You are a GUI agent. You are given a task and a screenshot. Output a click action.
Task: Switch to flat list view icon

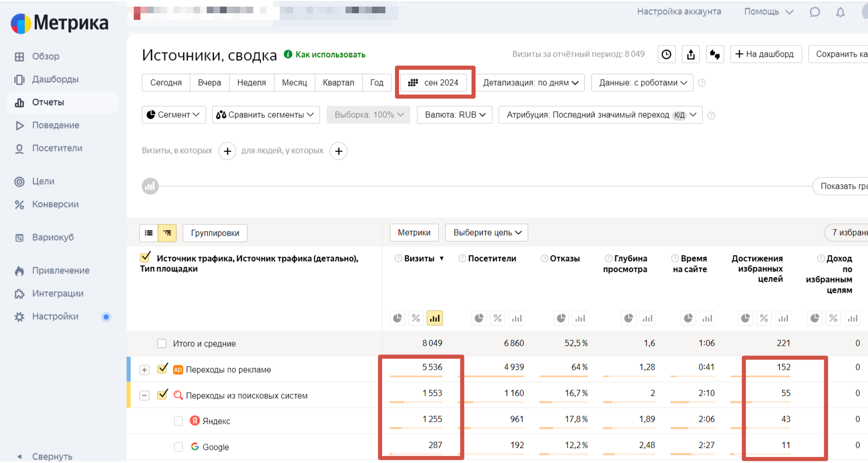pyautogui.click(x=148, y=233)
